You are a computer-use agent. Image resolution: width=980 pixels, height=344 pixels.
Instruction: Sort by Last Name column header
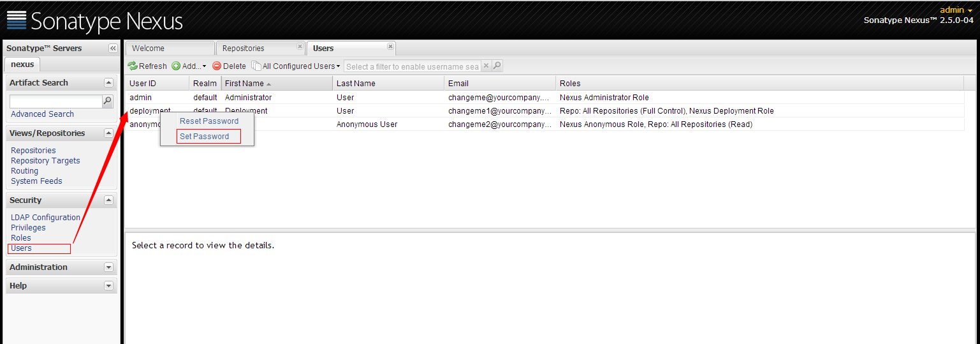pyautogui.click(x=388, y=84)
